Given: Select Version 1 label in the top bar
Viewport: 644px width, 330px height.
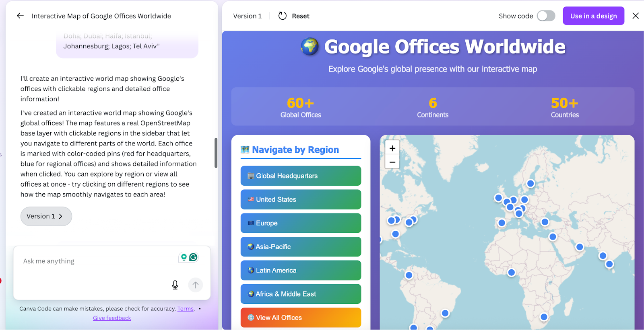Looking at the screenshot, I should click(x=247, y=16).
